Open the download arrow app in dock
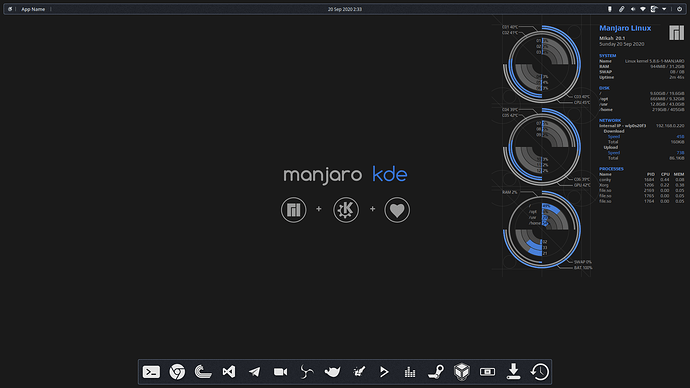The height and width of the screenshot is (388, 690). 514,372
